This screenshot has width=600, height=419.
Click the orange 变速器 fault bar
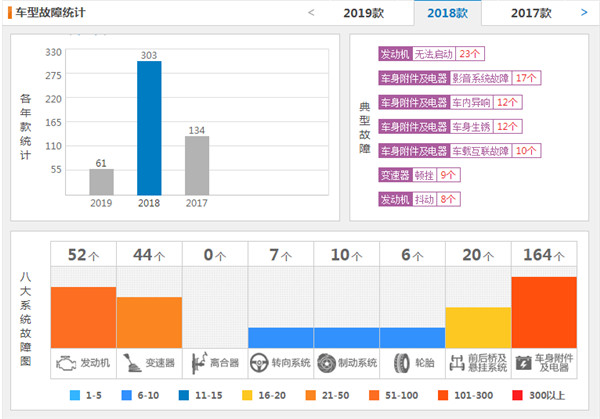pyautogui.click(x=149, y=323)
